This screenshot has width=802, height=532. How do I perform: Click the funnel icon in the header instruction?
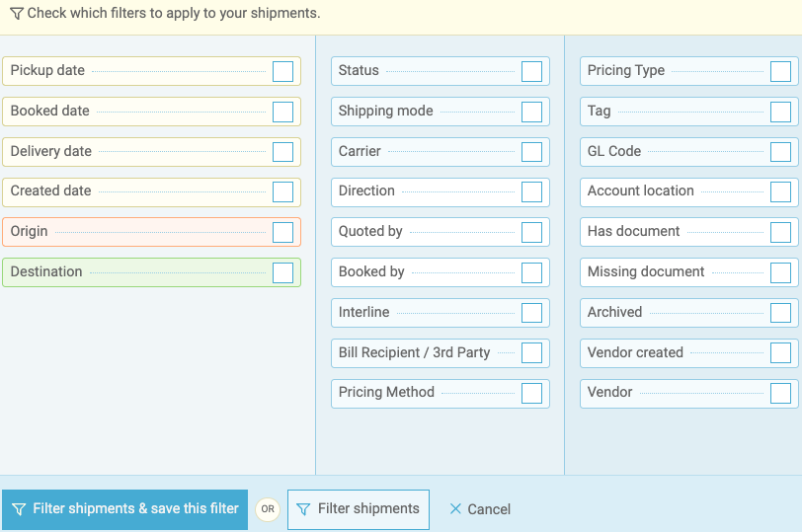tap(17, 14)
